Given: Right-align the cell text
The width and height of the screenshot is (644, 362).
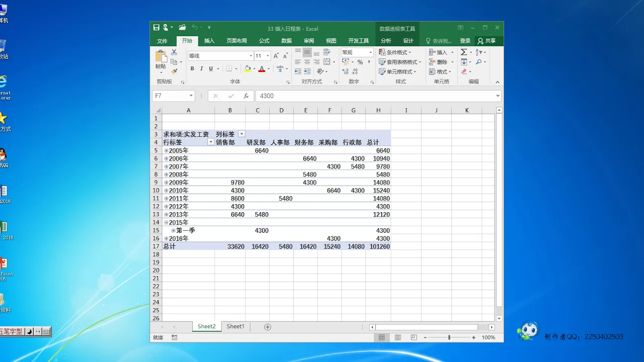Looking at the screenshot, I should click(x=316, y=62).
